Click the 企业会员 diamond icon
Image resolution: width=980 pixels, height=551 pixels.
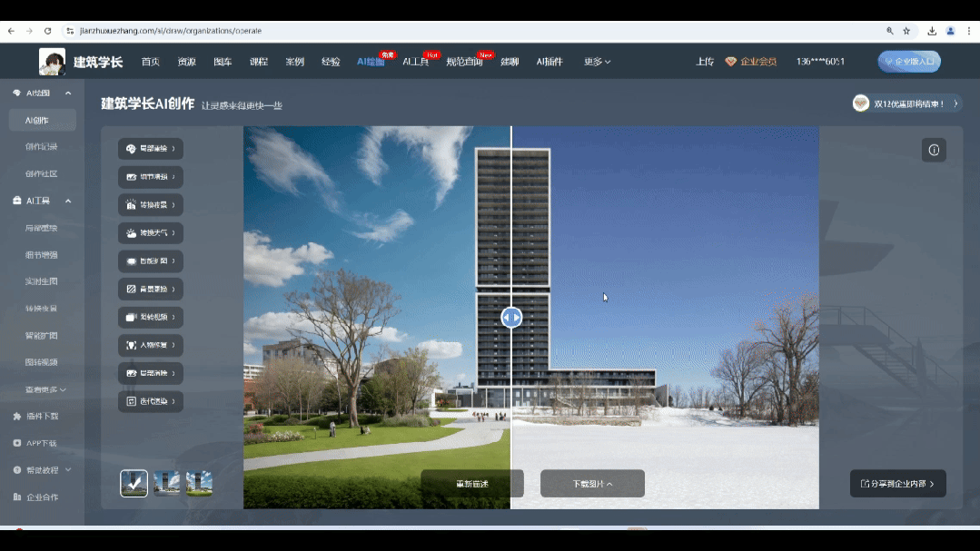point(730,61)
